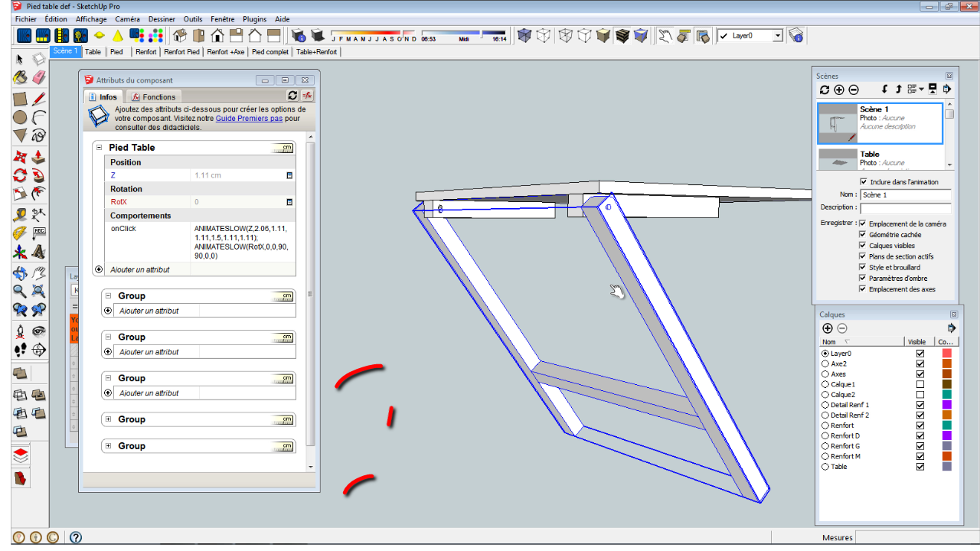Open the Plugins menu
Viewport: 980px width, 551px height.
tap(254, 18)
